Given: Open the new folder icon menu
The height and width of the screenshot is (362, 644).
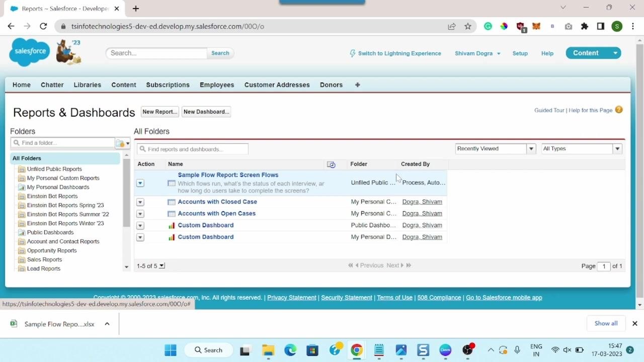Looking at the screenshot, I should [123, 143].
